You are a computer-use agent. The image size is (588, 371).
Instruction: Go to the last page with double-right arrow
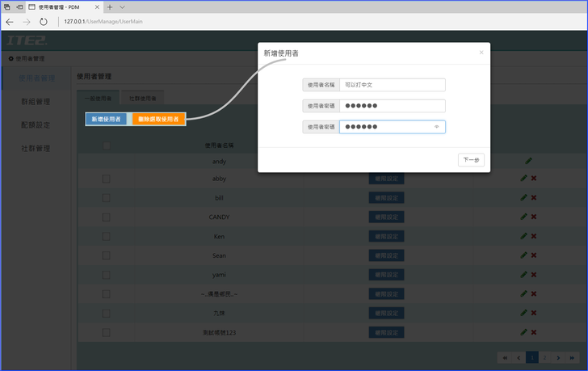pyautogui.click(x=572, y=358)
